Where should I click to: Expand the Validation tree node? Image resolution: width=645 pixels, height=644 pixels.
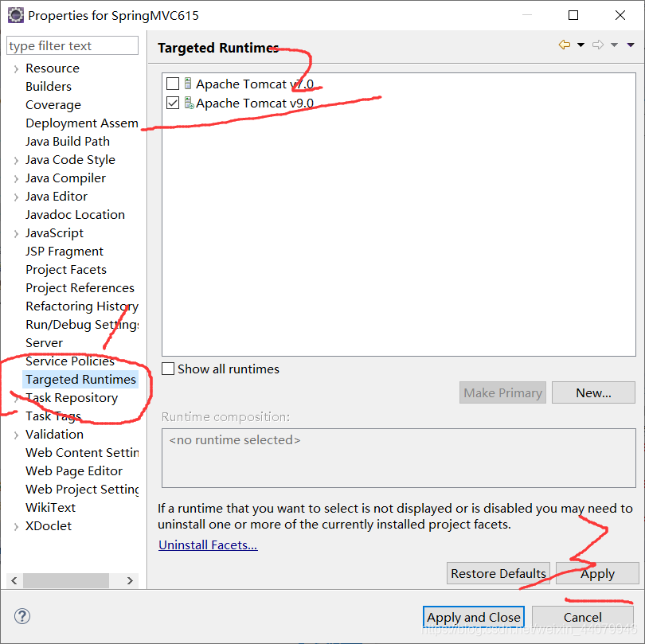[x=16, y=435]
